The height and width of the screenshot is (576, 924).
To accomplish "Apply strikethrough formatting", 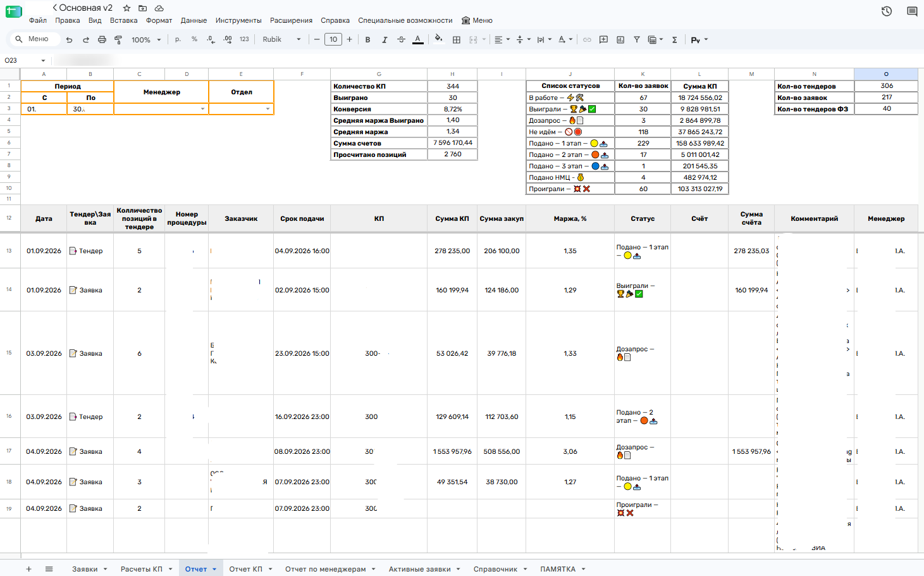I will pos(401,39).
